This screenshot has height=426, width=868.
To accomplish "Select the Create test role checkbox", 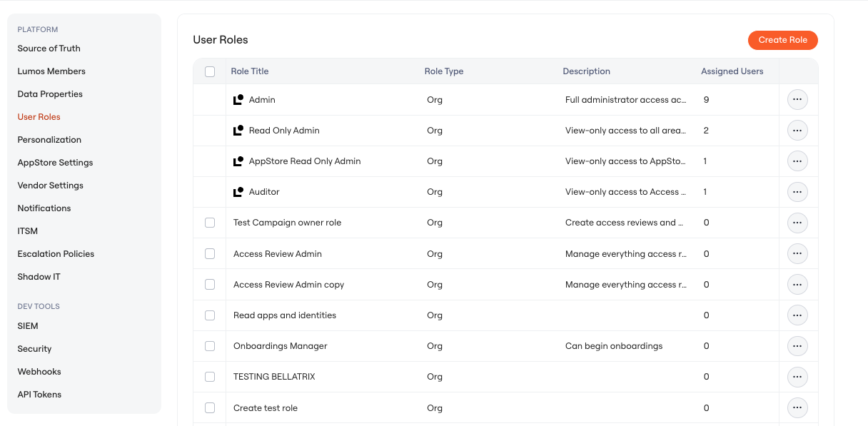I will pos(210,408).
